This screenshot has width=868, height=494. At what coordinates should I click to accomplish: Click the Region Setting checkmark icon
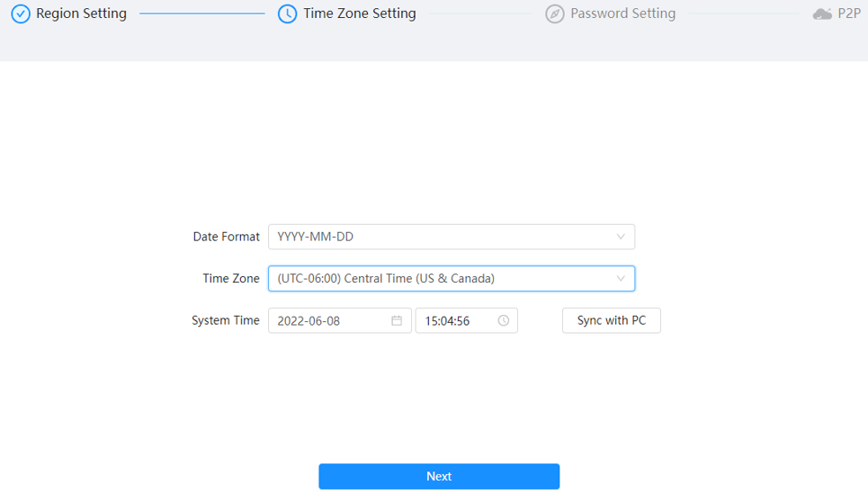(21, 13)
